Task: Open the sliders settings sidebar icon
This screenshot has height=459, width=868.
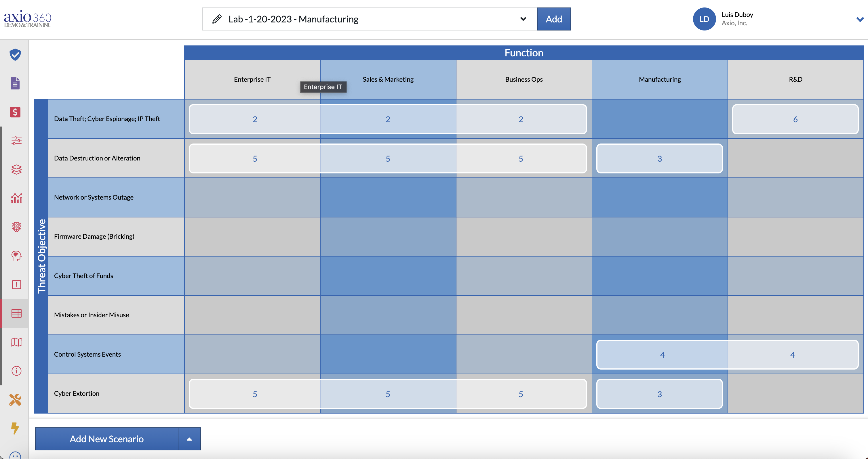Action: 16,140
